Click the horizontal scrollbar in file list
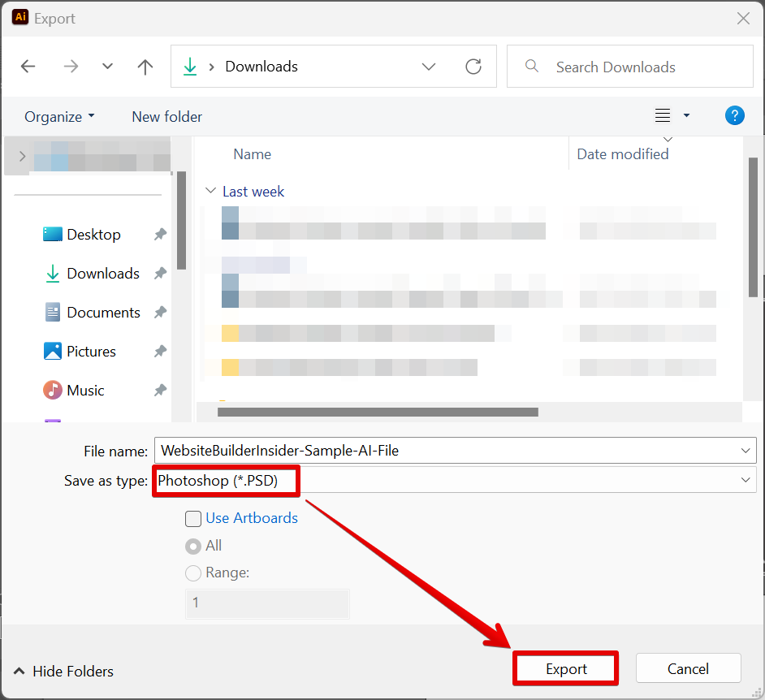 pos(378,413)
